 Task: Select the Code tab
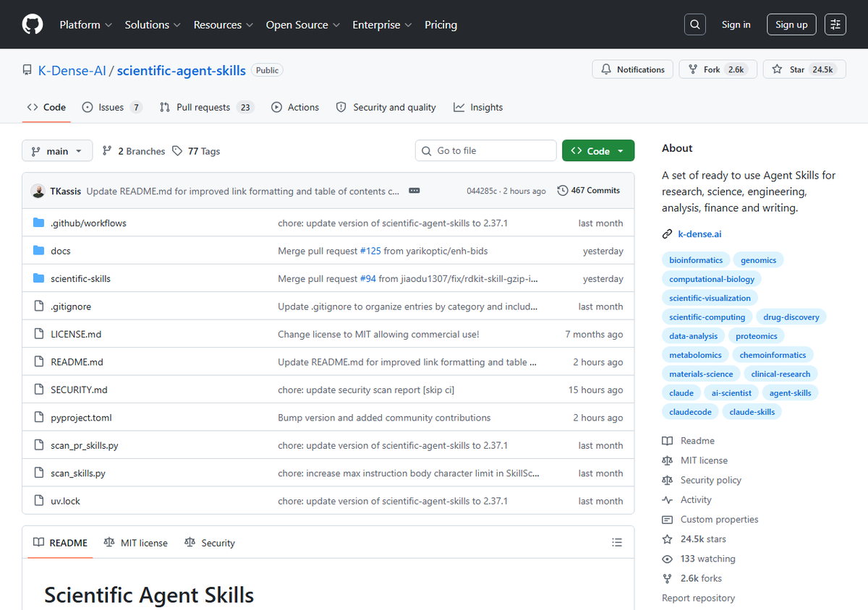46,107
